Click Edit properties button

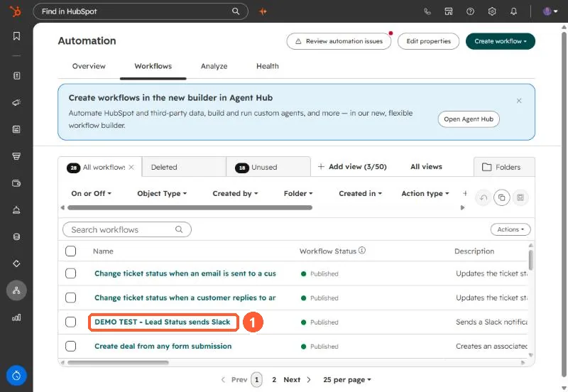(429, 41)
